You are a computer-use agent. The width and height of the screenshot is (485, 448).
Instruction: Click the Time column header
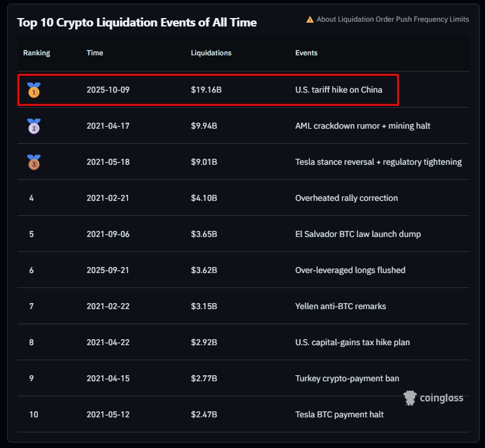click(x=95, y=53)
